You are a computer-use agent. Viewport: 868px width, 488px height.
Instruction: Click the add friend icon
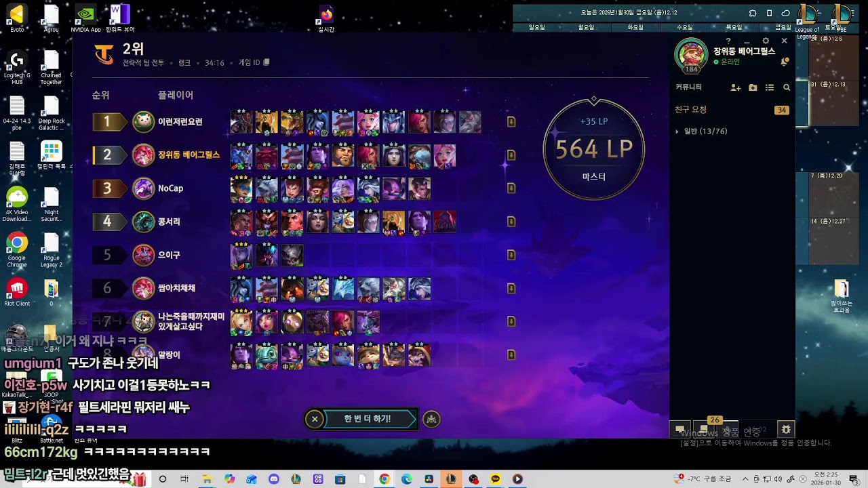[x=736, y=87]
